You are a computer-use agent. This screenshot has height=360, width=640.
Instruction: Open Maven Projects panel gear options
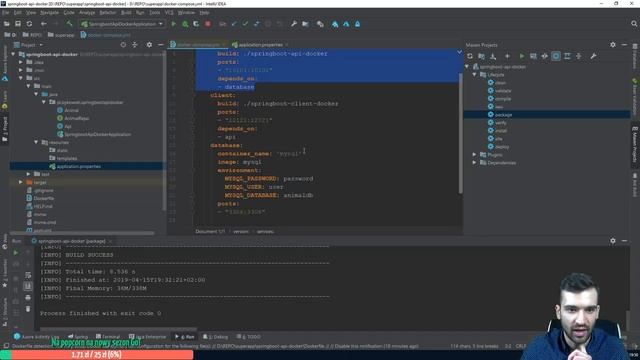click(x=613, y=44)
